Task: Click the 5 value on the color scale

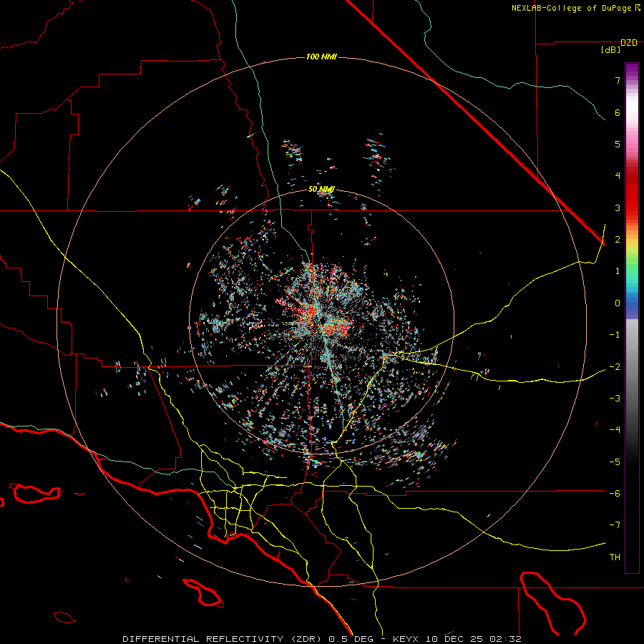Action: point(618,144)
